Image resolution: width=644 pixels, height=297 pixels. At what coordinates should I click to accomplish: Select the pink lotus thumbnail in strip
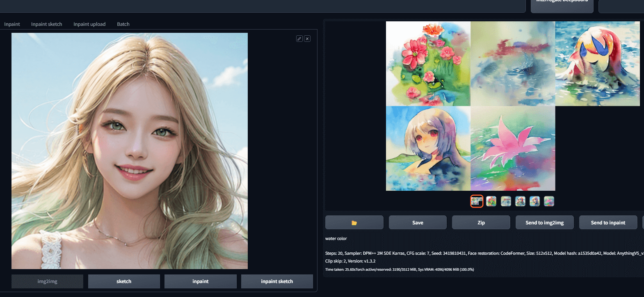coord(549,201)
